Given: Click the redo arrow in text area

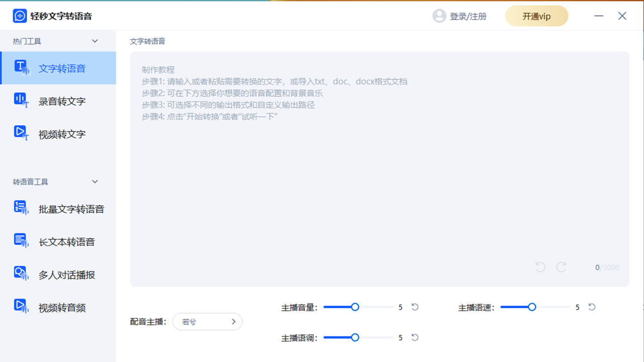Looking at the screenshot, I should click(561, 267).
